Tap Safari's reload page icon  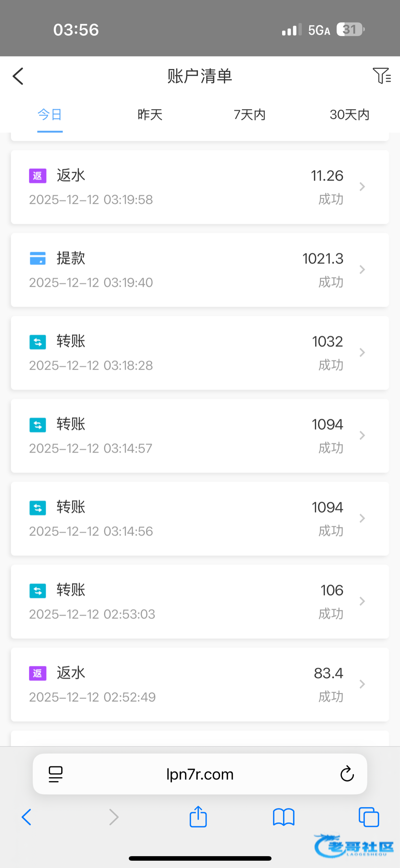click(x=347, y=774)
